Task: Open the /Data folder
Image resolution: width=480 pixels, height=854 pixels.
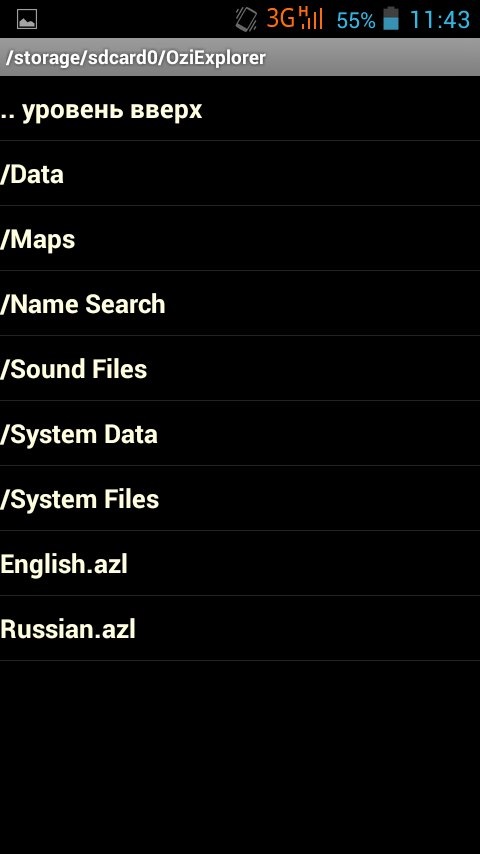Action: (240, 173)
